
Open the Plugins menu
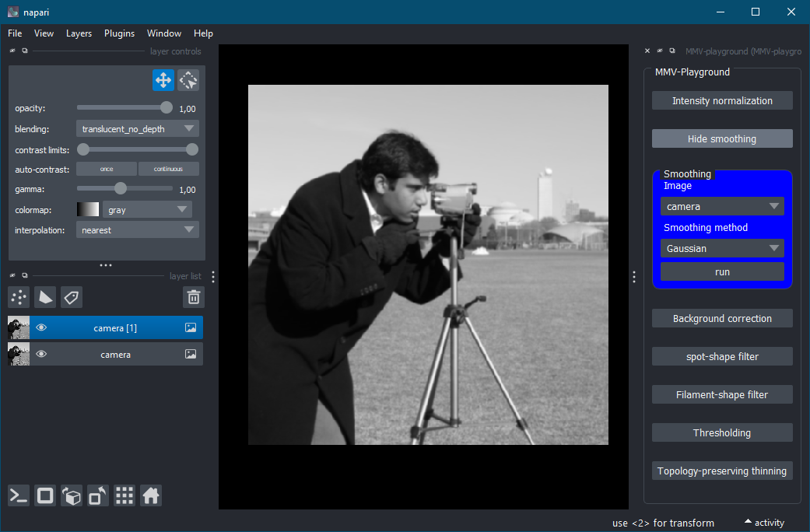(119, 33)
